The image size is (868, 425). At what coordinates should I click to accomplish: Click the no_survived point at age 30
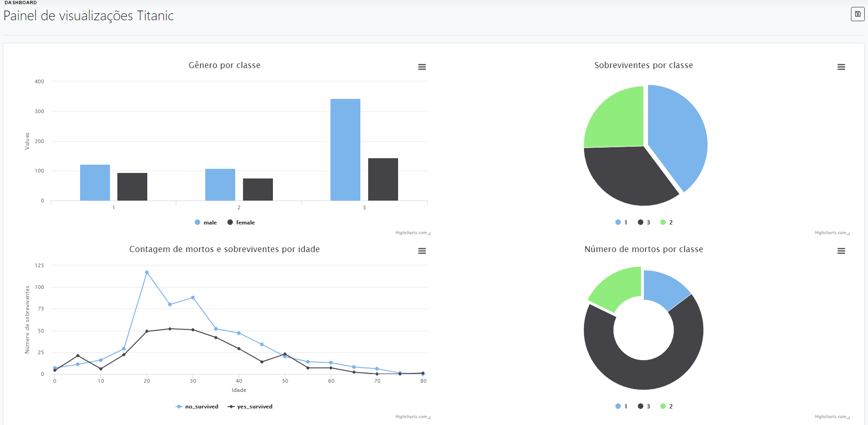(x=193, y=298)
